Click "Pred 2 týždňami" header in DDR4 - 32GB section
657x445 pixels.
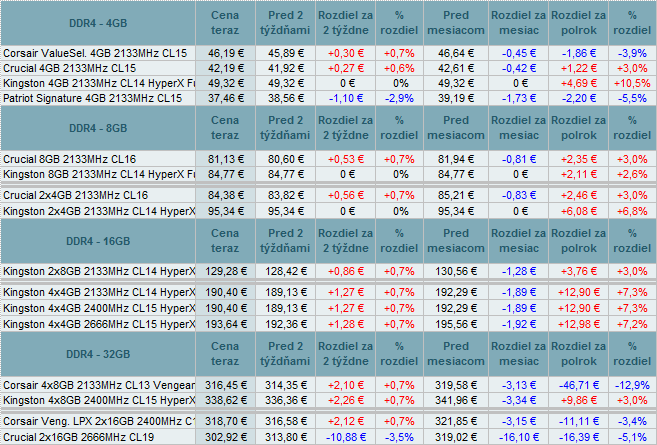click(x=285, y=354)
